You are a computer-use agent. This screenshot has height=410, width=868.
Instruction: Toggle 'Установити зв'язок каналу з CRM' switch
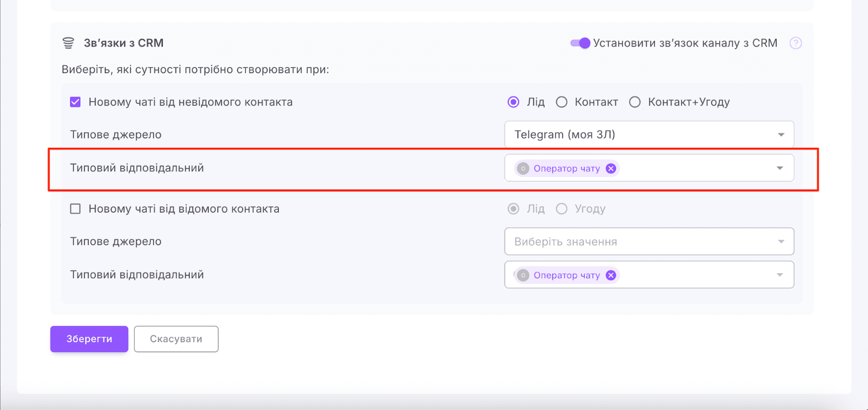(580, 43)
